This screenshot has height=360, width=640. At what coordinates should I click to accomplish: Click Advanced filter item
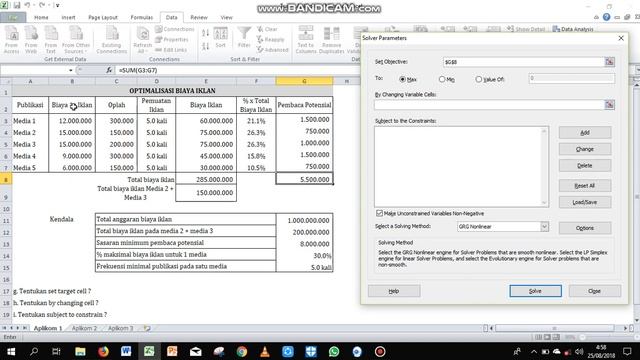click(x=273, y=50)
